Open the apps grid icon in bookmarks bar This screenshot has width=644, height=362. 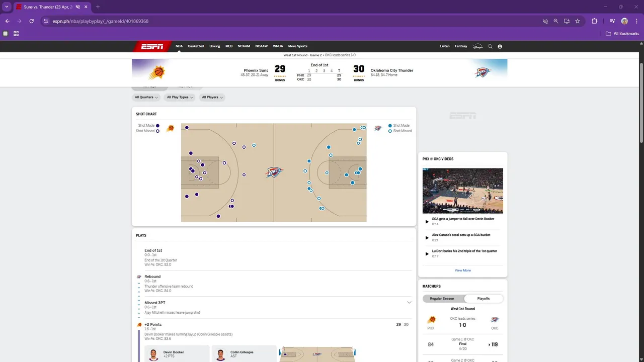pos(16,34)
